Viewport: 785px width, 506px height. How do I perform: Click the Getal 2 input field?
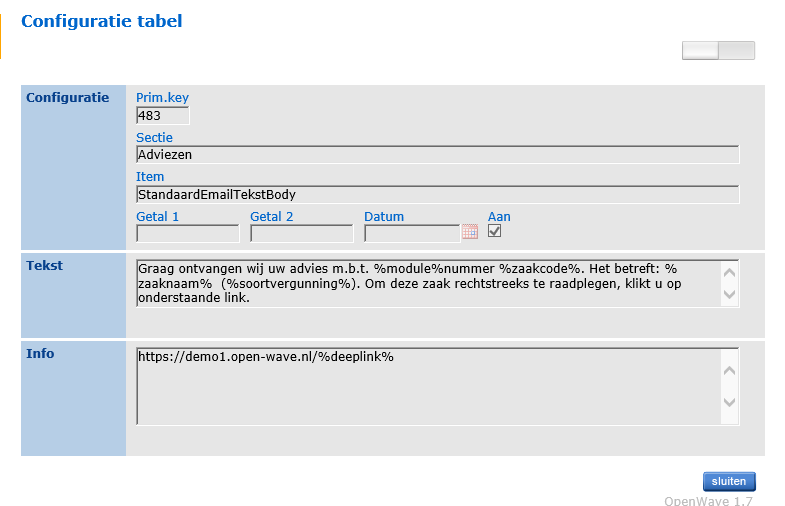click(x=302, y=234)
